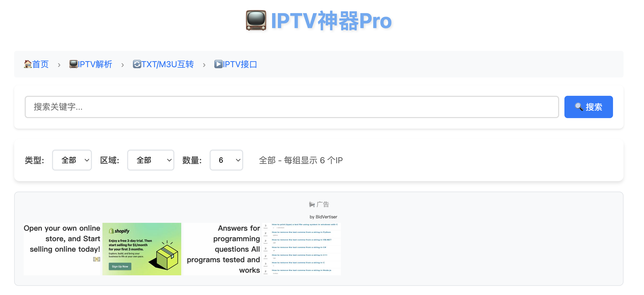Click the by BidVertiser link

pos(323,217)
